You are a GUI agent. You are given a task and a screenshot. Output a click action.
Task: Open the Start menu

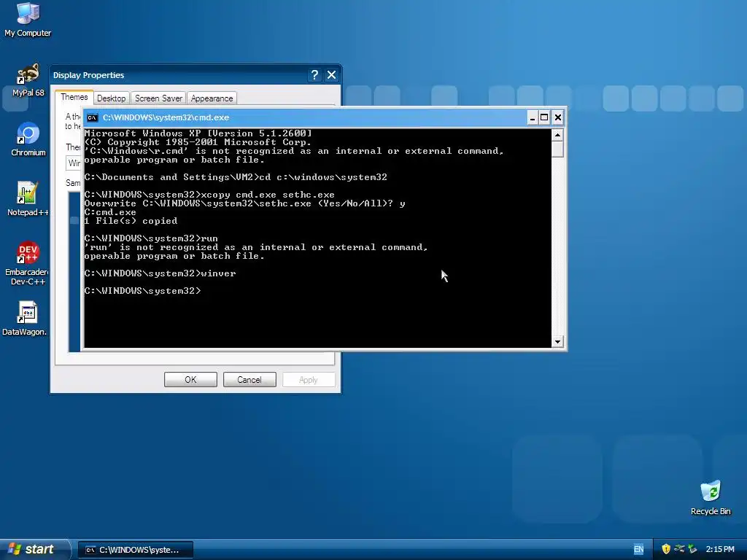point(34,549)
